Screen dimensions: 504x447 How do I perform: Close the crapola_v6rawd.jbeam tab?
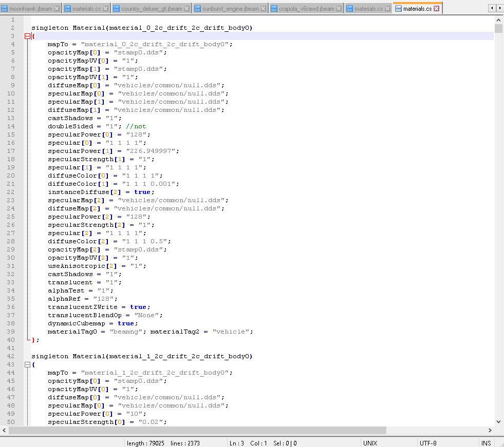[339, 9]
